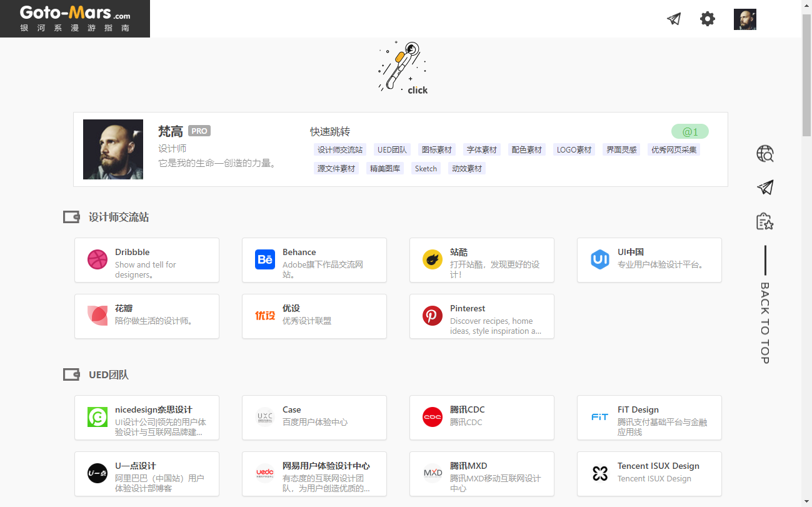812x507 pixels.
Task: Jump to 配色素材 quick link
Action: point(527,150)
